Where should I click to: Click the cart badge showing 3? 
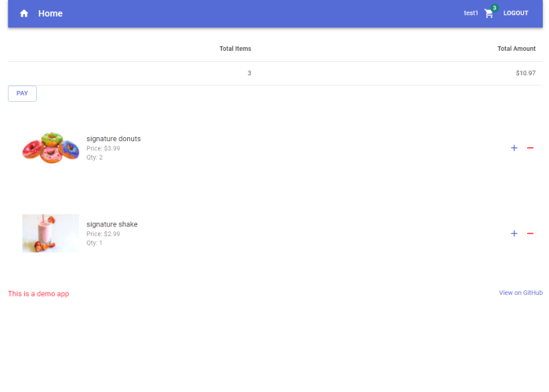click(x=494, y=8)
